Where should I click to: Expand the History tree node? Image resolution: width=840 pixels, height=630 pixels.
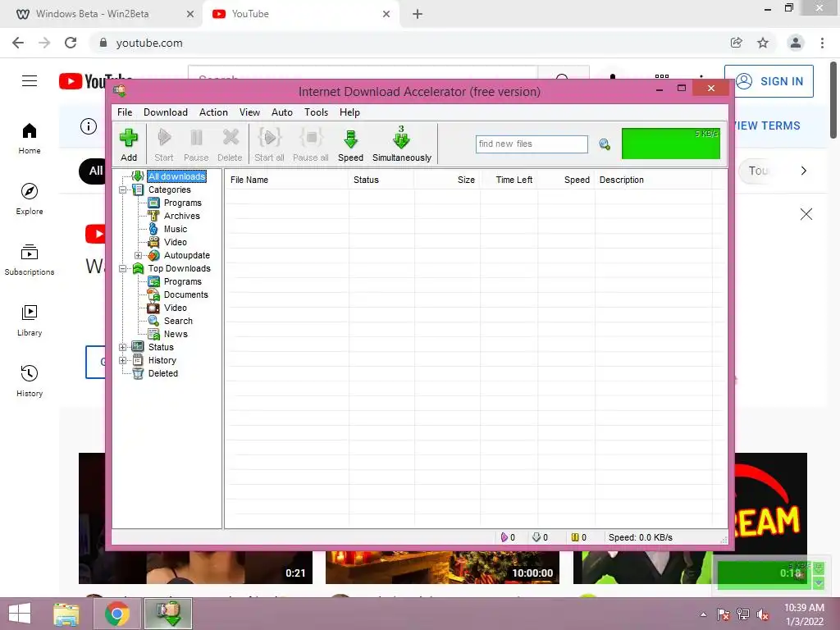(x=123, y=361)
